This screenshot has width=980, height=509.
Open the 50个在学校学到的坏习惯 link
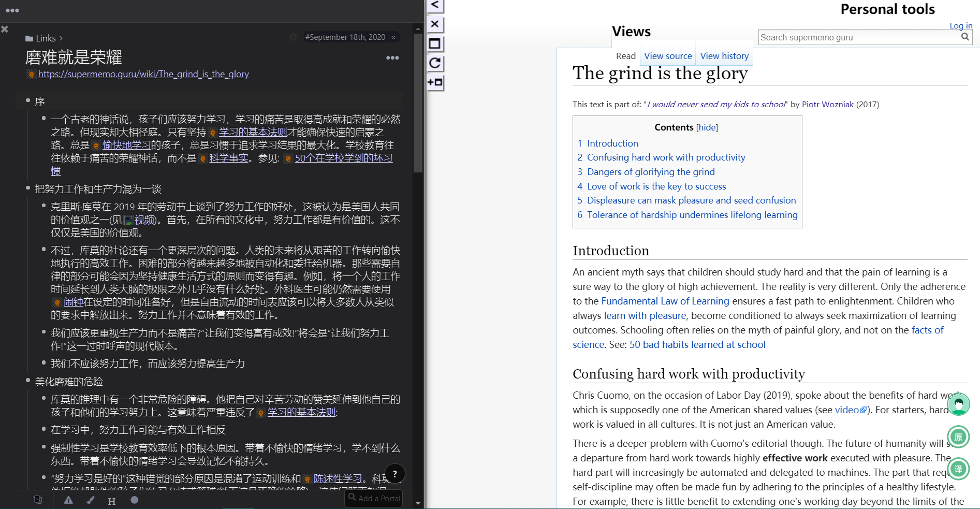[x=344, y=158]
